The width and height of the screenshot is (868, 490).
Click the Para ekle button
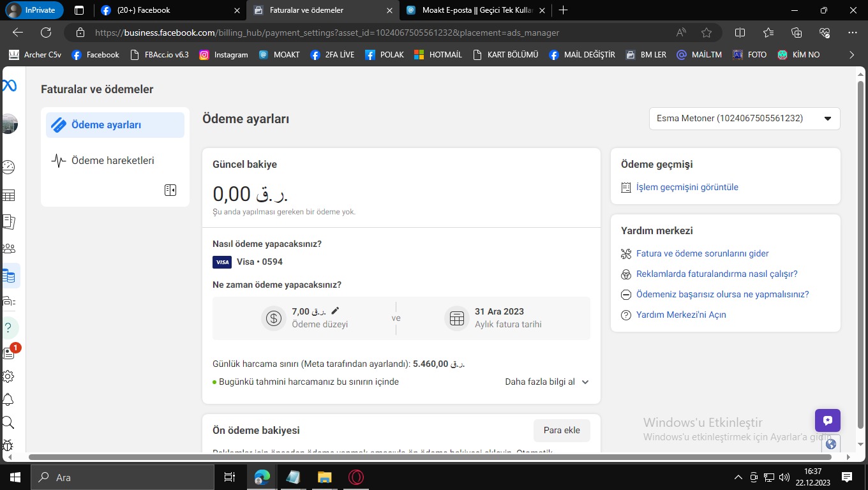[562, 430]
